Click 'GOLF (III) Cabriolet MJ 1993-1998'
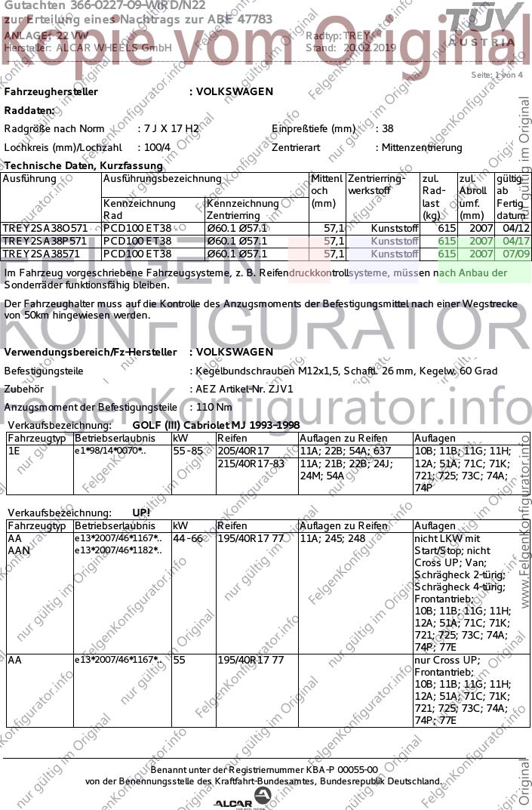The height and width of the screenshot is (810, 532). point(216,426)
